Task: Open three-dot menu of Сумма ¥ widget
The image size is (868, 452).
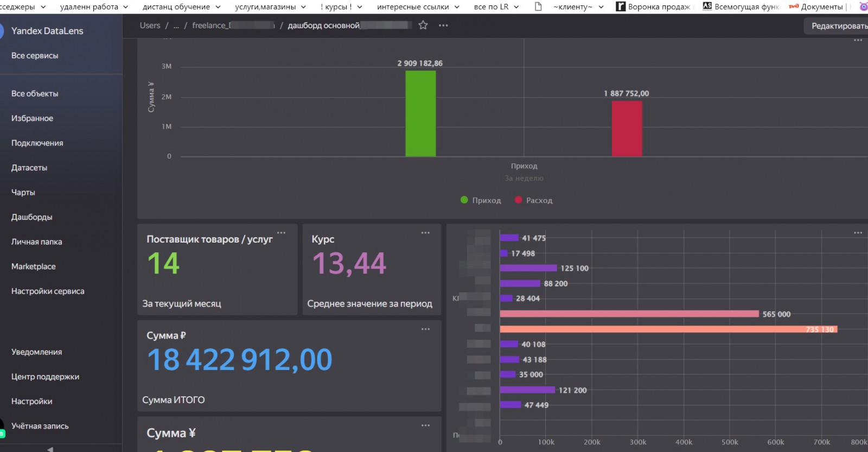Action: 425,425
